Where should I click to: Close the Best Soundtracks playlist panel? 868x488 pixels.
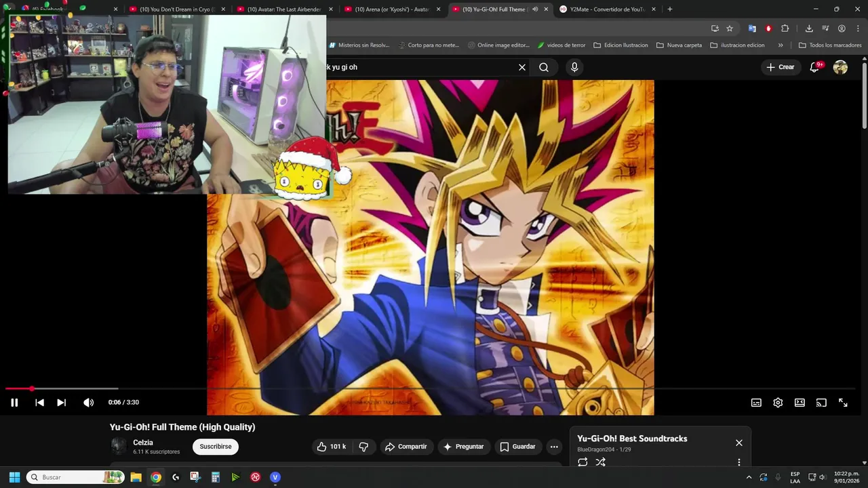coord(739,443)
